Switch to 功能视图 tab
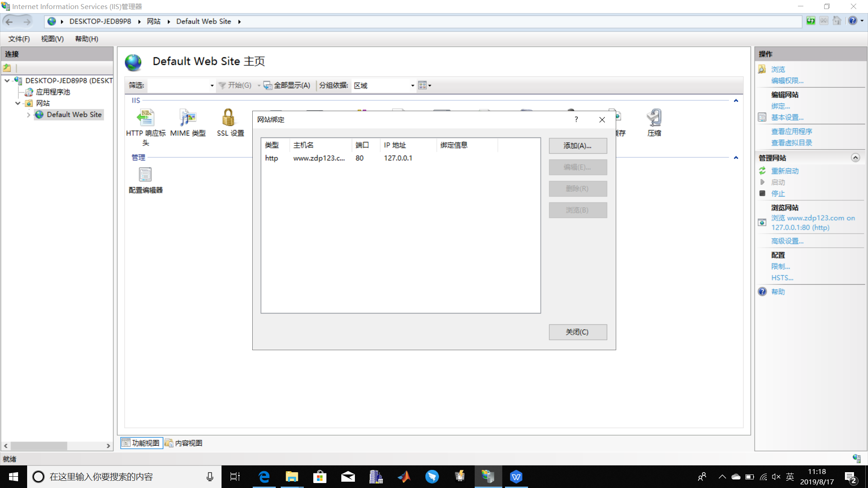The width and height of the screenshot is (868, 488). (x=141, y=443)
